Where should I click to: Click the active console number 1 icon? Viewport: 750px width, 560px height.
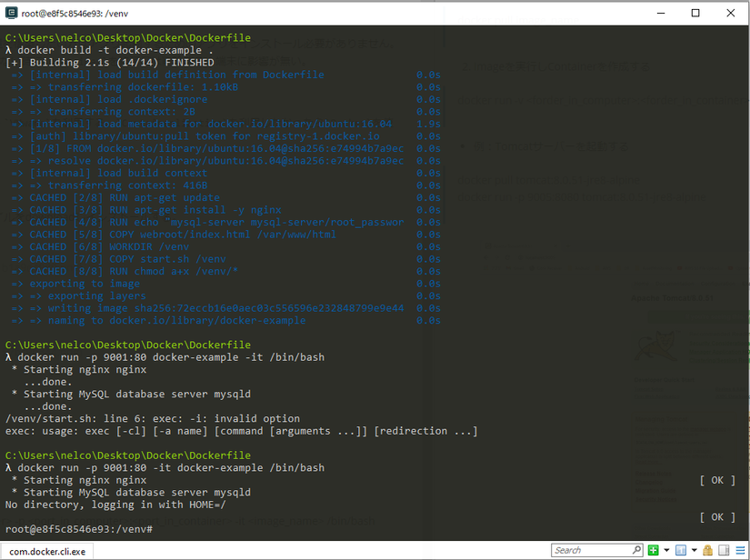point(681,550)
